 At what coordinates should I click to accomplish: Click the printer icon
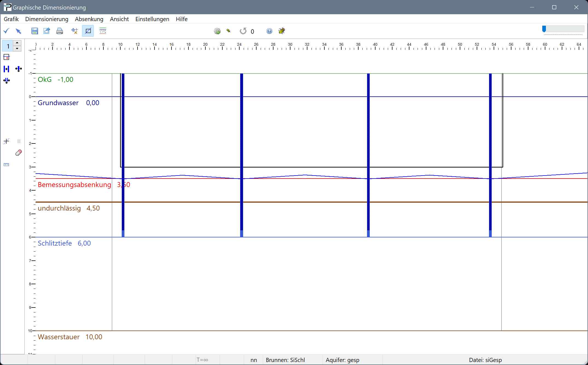[60, 31]
